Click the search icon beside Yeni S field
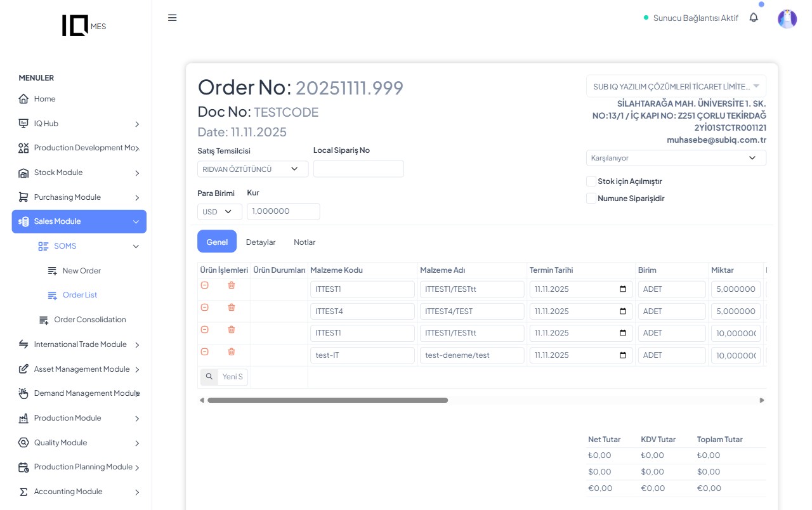Screen dimensions: 812x510 click(x=209, y=377)
